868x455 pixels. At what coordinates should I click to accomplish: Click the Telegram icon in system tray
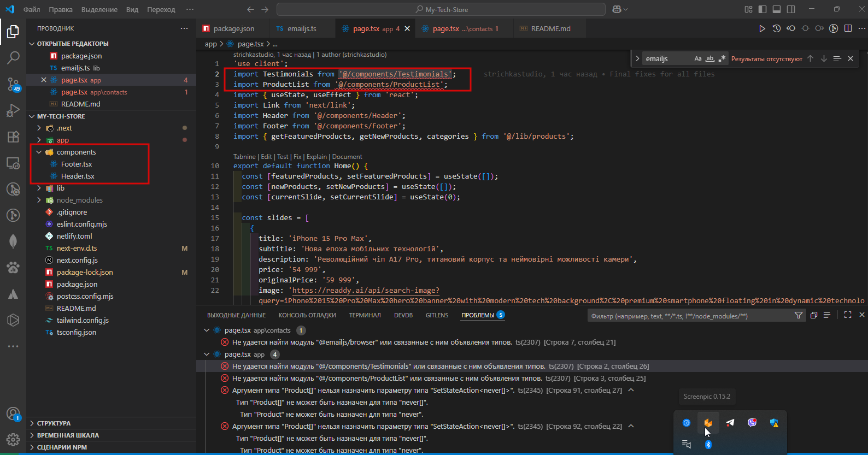tap(730, 423)
